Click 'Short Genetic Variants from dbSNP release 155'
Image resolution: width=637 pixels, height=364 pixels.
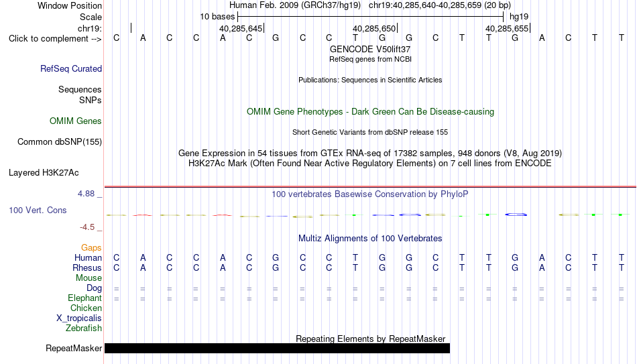[370, 133]
